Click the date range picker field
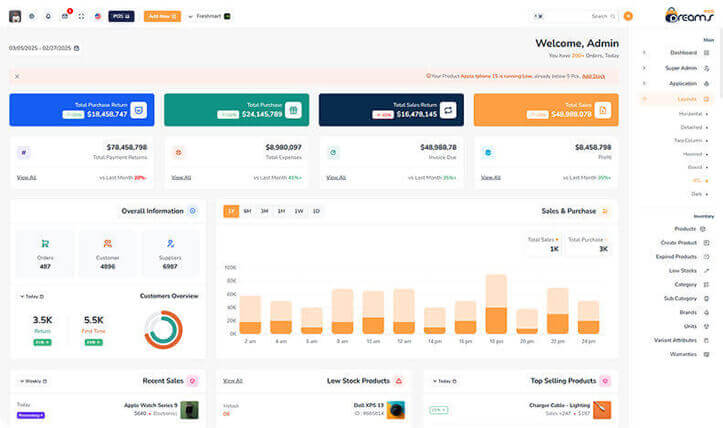Image resolution: width=723 pixels, height=428 pixels. (44, 48)
